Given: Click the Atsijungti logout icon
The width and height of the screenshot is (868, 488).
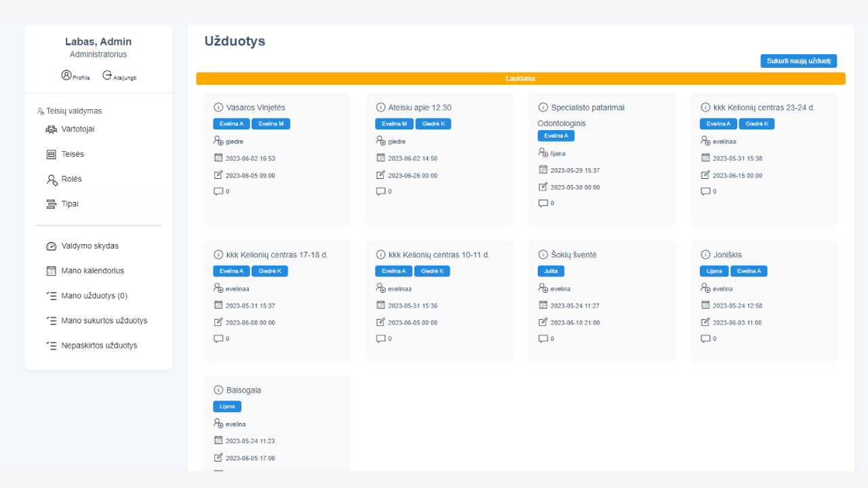Looking at the screenshot, I should (x=107, y=75).
